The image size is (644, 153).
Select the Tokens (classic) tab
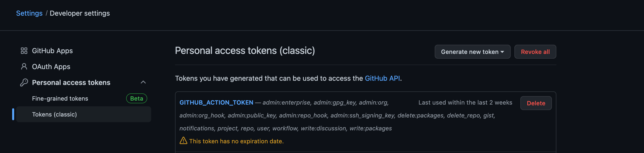(x=55, y=115)
